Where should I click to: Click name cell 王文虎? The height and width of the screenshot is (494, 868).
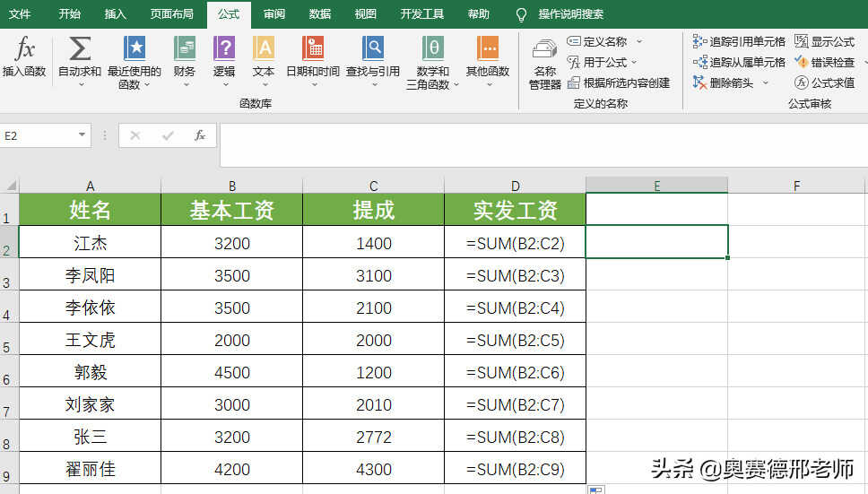pos(91,340)
